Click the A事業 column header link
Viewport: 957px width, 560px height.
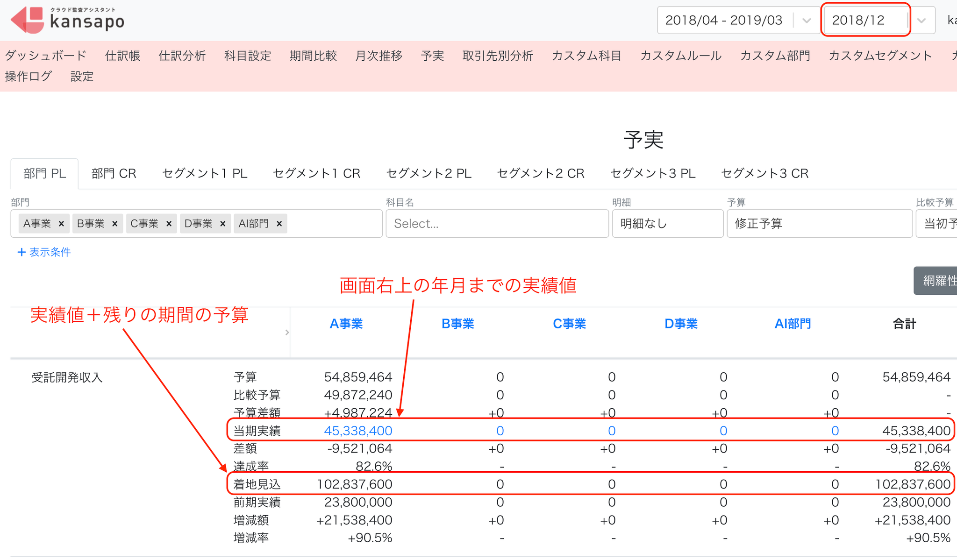point(346,324)
